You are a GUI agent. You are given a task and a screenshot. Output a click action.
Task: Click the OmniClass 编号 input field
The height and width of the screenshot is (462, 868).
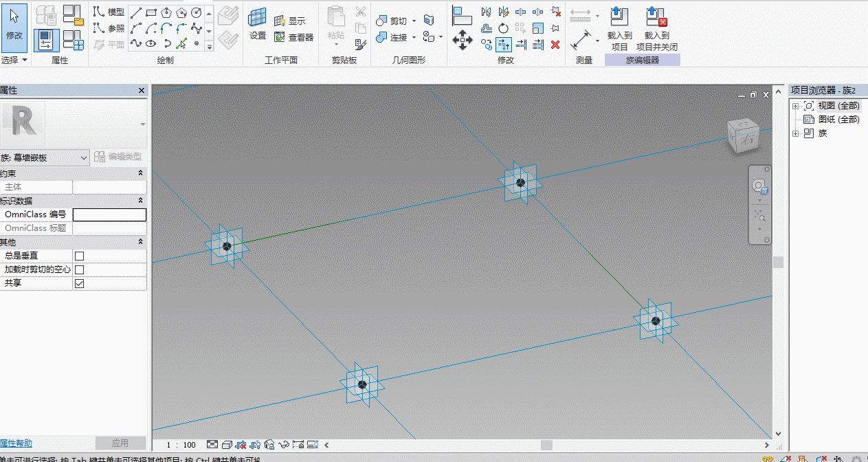point(110,214)
